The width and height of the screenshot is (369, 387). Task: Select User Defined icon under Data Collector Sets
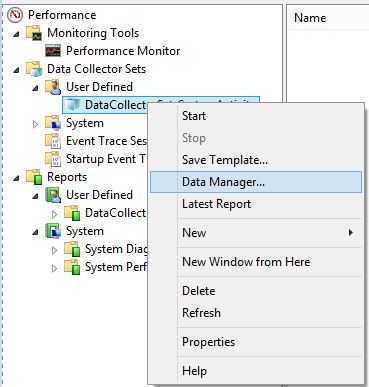53,87
